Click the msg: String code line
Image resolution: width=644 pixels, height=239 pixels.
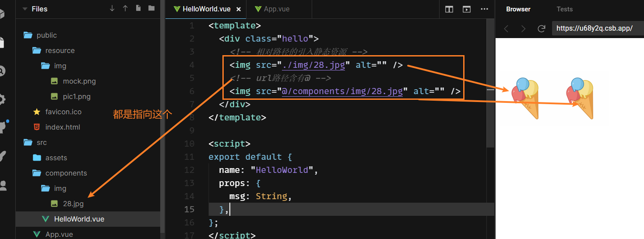(260, 196)
